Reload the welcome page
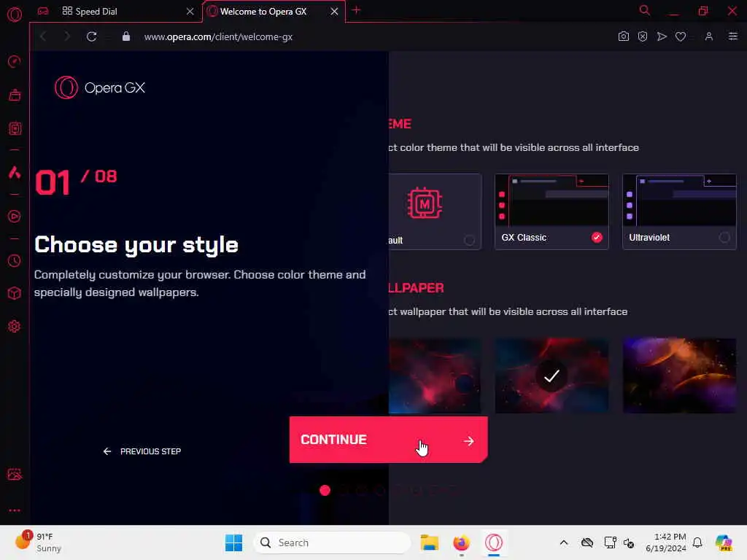This screenshot has height=560, width=747. pyautogui.click(x=91, y=36)
